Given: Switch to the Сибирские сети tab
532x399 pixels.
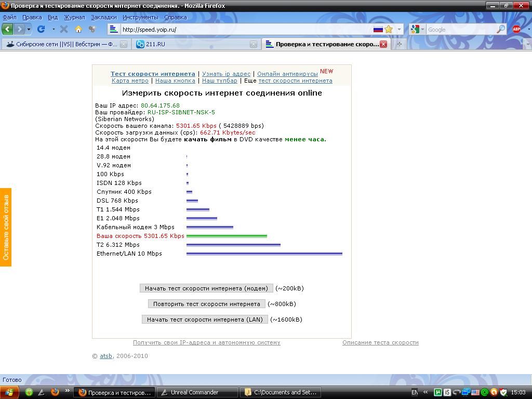Looking at the screenshot, I should pos(62,45).
